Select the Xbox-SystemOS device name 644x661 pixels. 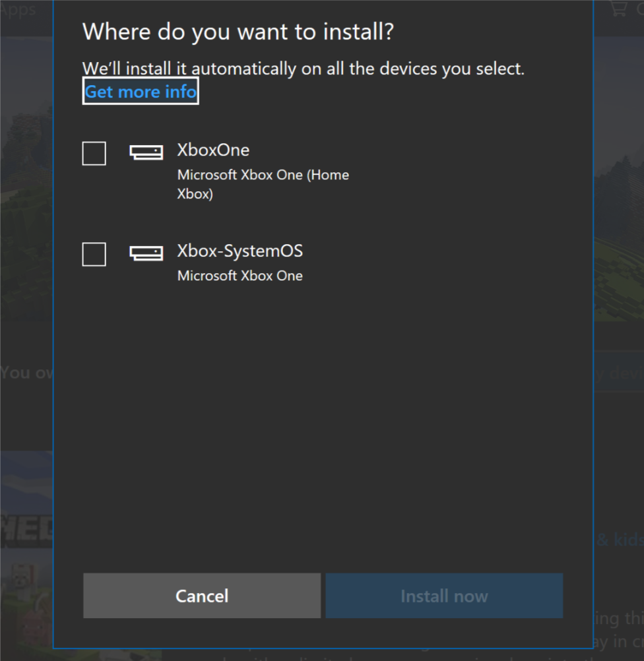(240, 251)
